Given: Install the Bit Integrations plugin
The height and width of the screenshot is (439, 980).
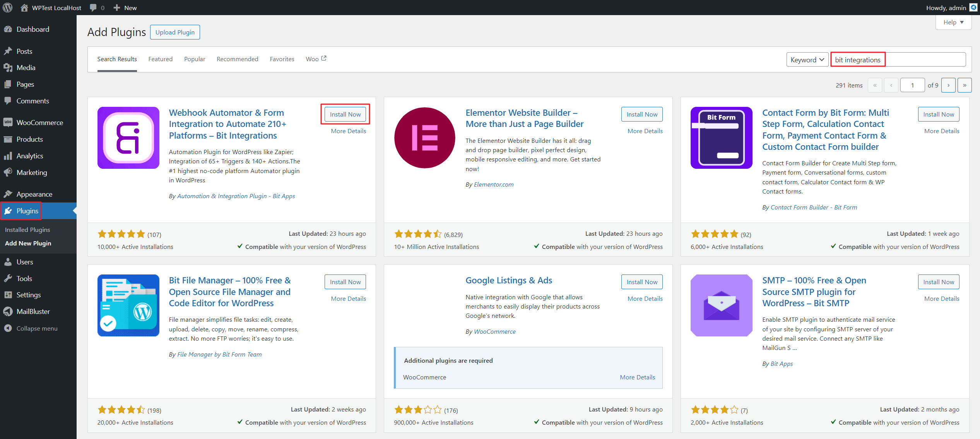Looking at the screenshot, I should tap(345, 114).
